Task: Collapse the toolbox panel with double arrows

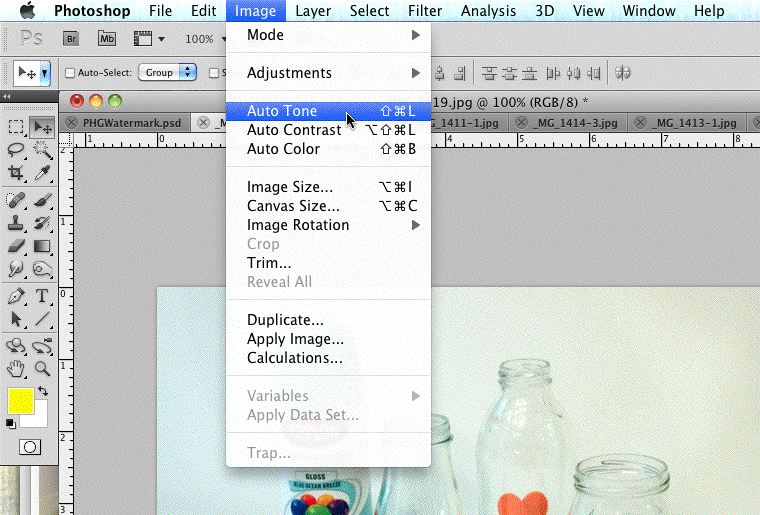Action: click(x=7, y=96)
